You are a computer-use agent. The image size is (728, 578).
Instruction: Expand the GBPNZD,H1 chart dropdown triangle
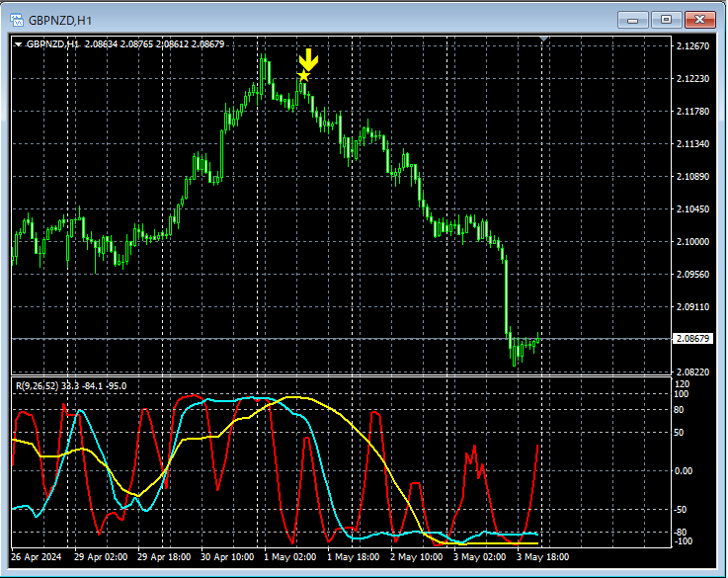pyautogui.click(x=19, y=43)
